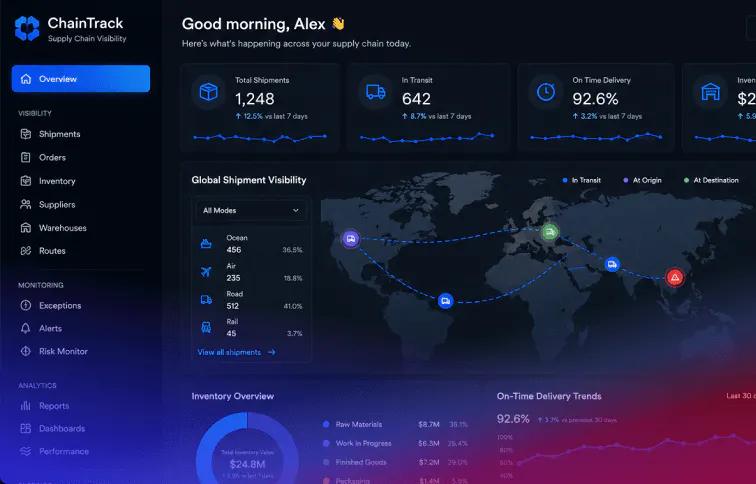
Task: Click the Exceptions alert icon
Action: click(26, 305)
